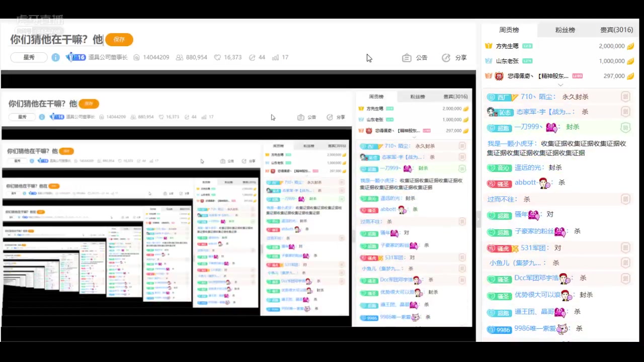Click username 子豪家的粉丝 in chat
Screen dimensions: 644x362
point(534,231)
